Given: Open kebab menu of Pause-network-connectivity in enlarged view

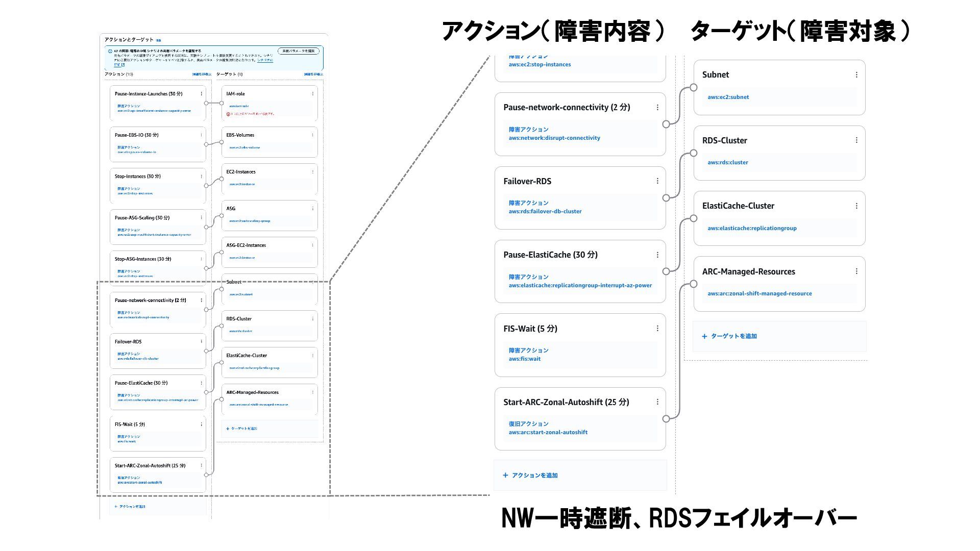Looking at the screenshot, I should click(657, 107).
